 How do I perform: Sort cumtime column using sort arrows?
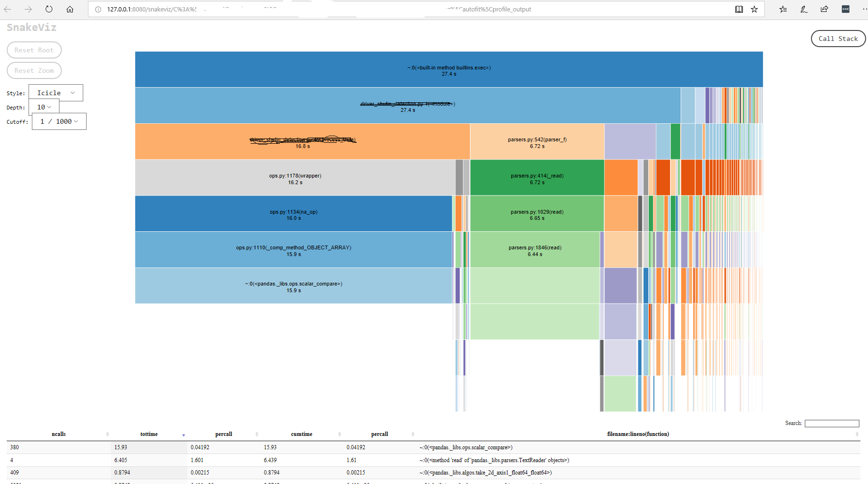[340, 434]
